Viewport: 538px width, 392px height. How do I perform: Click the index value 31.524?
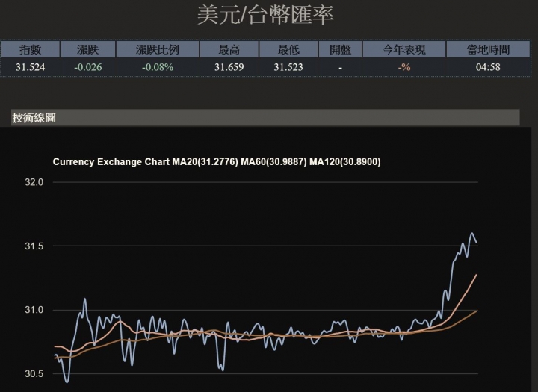[30, 67]
